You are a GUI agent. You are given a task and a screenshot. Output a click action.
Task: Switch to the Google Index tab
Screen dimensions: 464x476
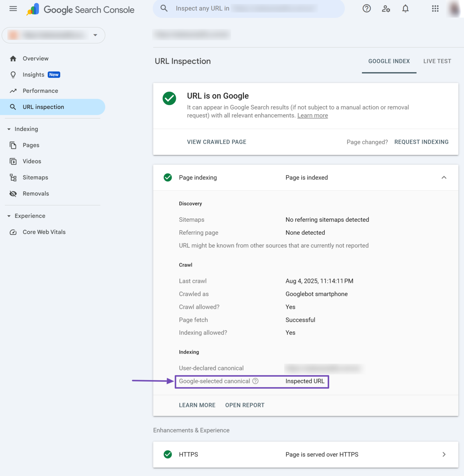click(x=389, y=61)
